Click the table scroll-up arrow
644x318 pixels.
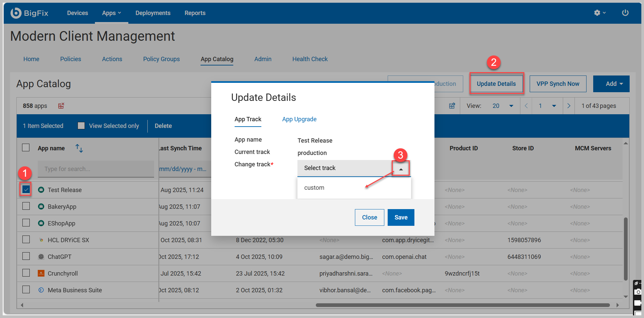click(626, 143)
